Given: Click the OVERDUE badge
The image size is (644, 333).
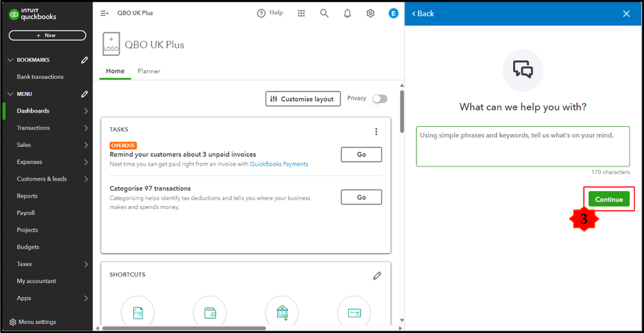Looking at the screenshot, I should coord(123,146).
